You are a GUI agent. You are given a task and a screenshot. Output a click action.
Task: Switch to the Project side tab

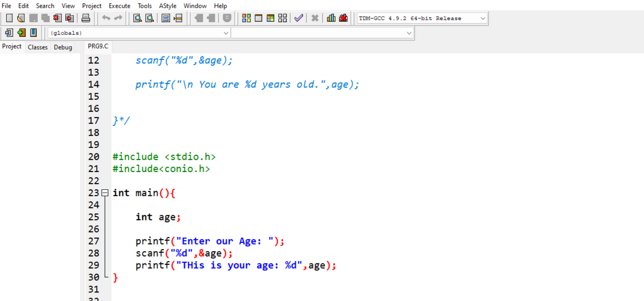click(x=12, y=46)
